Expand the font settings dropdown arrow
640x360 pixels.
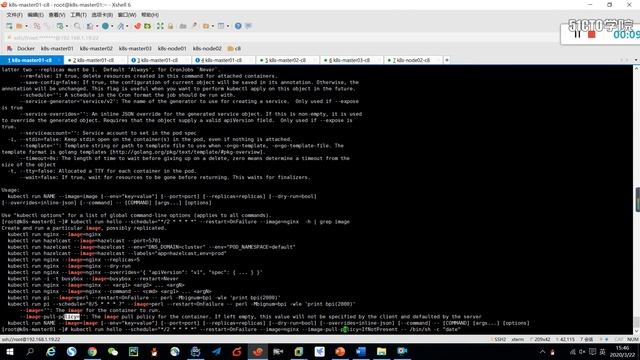[x=127, y=26]
